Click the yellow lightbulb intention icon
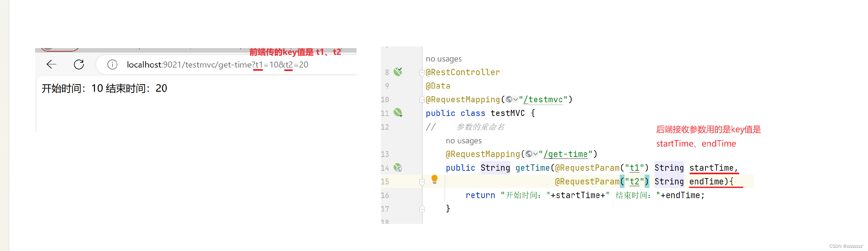 point(434,179)
